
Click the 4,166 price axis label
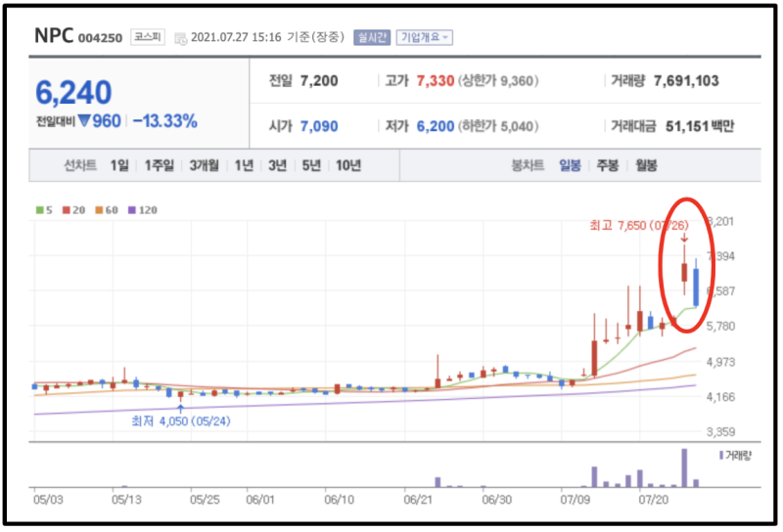pyautogui.click(x=720, y=397)
